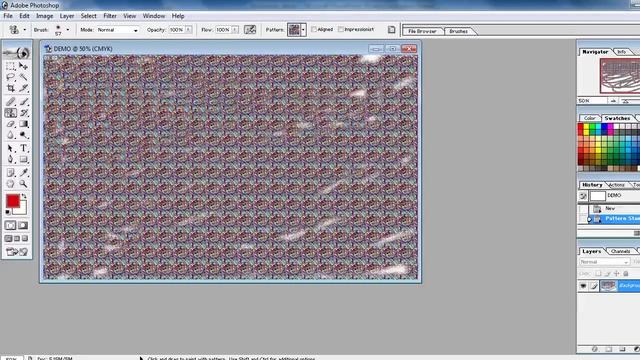Viewport: 640px width, 360px height.
Task: Select the Blur tool
Action: tap(11, 135)
